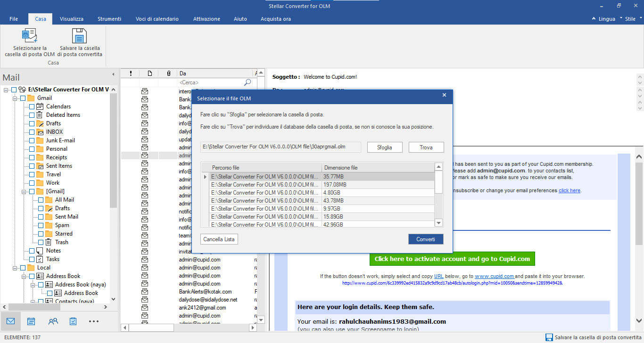Image resolution: width=644 pixels, height=343 pixels.
Task: Collapse the Gmail tree node
Action: 16,98
